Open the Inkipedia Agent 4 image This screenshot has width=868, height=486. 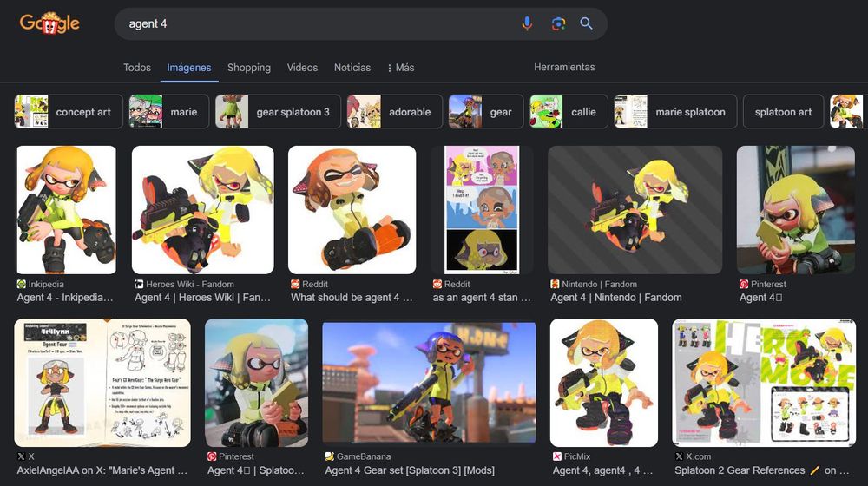[67, 210]
